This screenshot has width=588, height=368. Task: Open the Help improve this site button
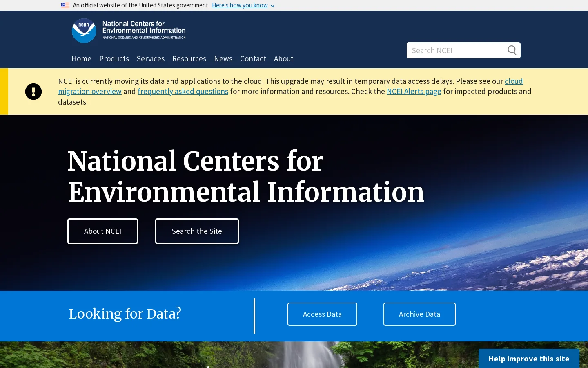tap(529, 359)
